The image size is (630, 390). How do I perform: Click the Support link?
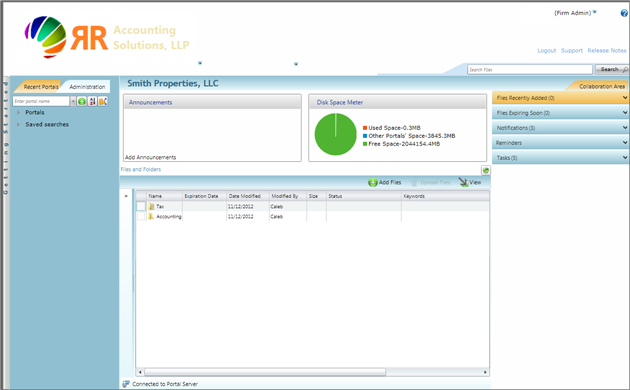(x=572, y=51)
